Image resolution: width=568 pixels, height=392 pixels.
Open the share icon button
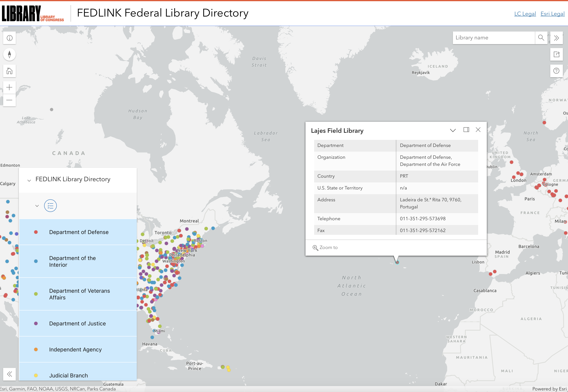[x=556, y=54]
